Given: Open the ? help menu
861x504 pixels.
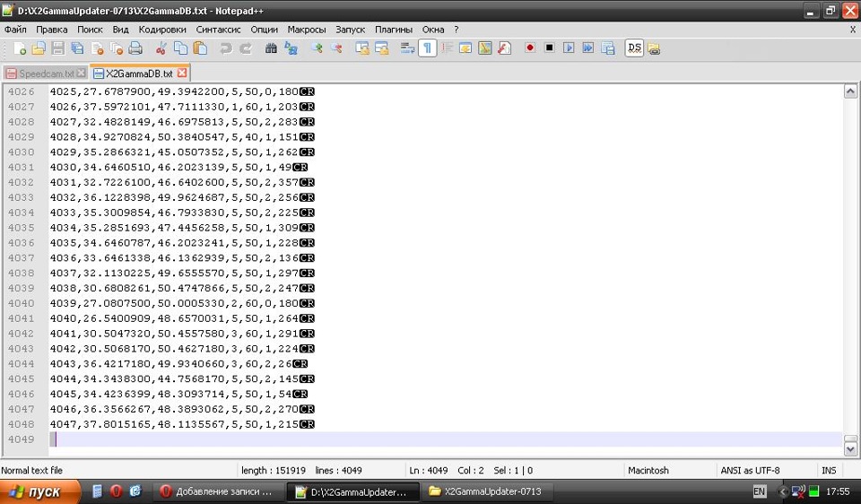Looking at the screenshot, I should pos(456,30).
